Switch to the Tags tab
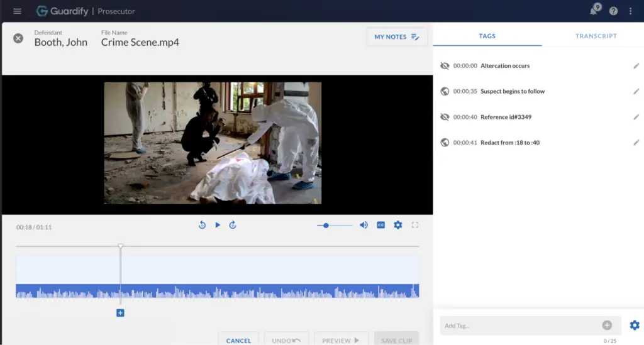Screen dimensions: 644x345 pos(487,36)
